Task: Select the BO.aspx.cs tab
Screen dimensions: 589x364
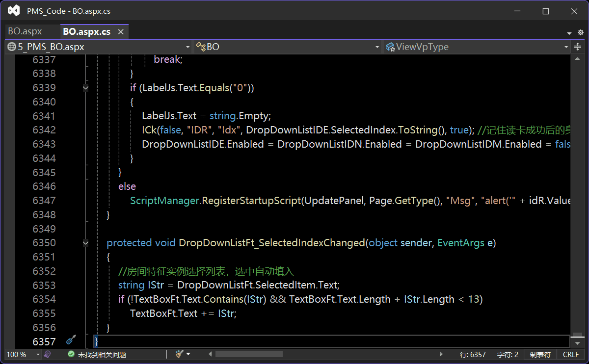Action: [x=87, y=32]
